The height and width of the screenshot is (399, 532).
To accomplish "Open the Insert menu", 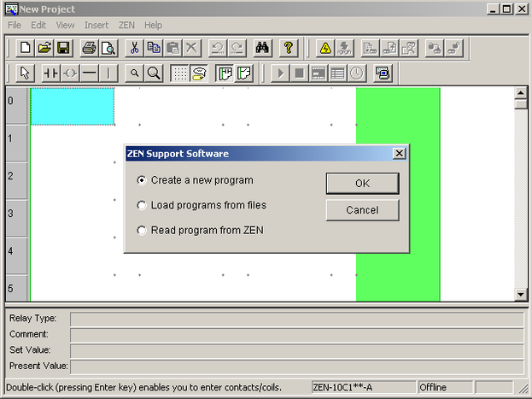I will tap(96, 25).
